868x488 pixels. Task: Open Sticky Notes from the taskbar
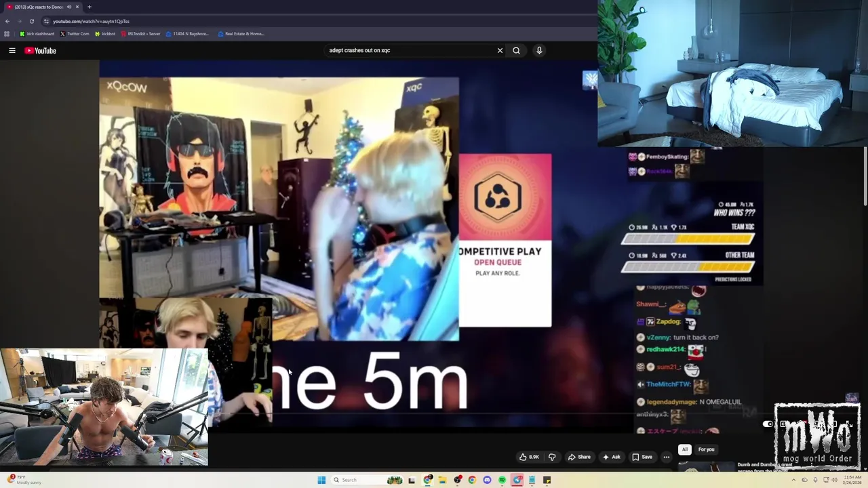pyautogui.click(x=547, y=480)
